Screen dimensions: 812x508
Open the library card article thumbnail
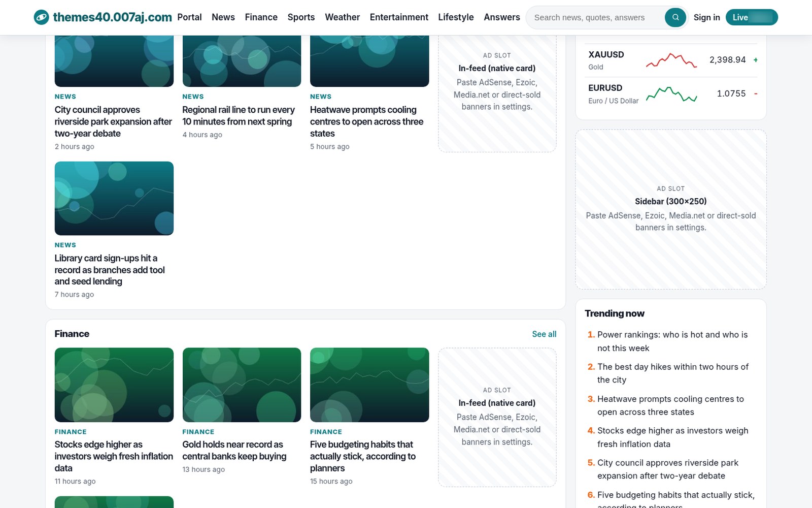(114, 198)
